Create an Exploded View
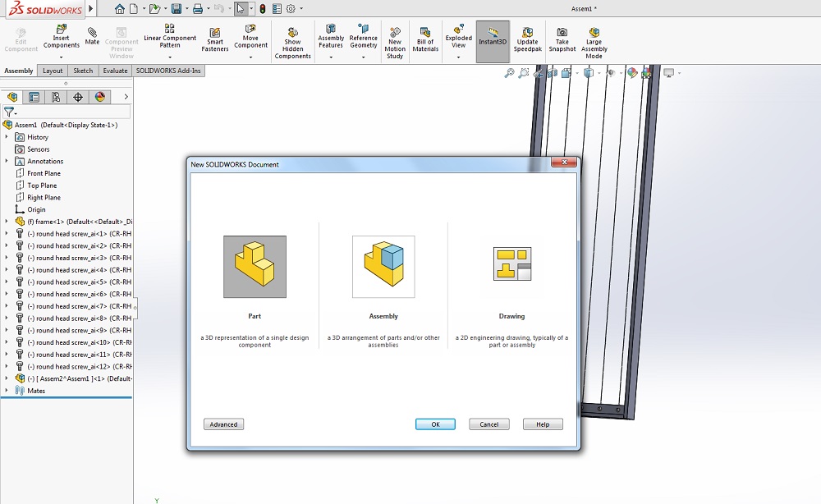Viewport: 821px width, 504px height. click(x=459, y=36)
